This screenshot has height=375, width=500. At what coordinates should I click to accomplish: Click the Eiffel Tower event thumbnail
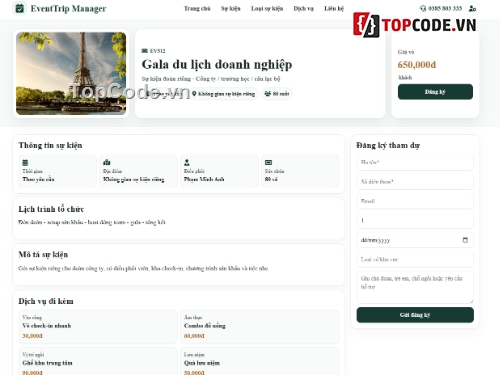pyautogui.click(x=71, y=73)
